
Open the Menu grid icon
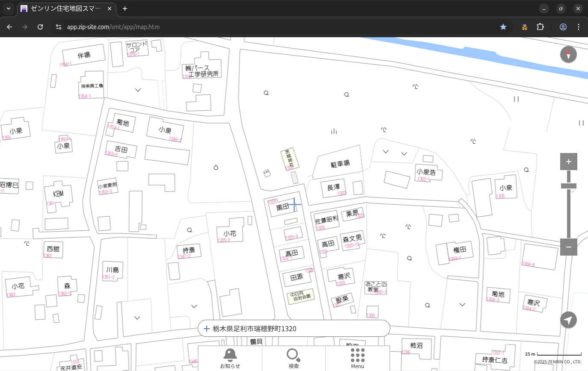(357, 358)
